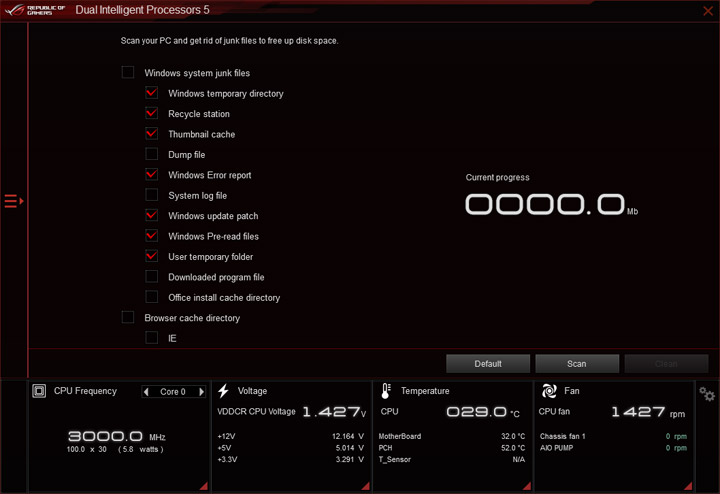The width and height of the screenshot is (720, 494).
Task: Enable the Dump file checkbox
Action: click(x=152, y=154)
